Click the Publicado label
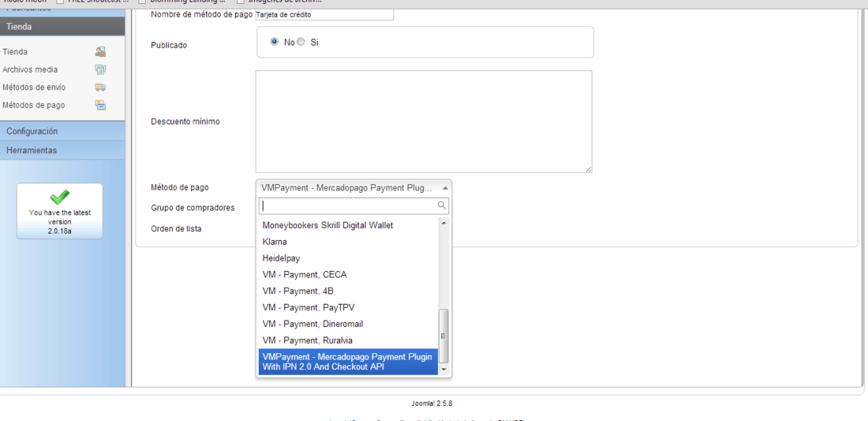Screen dimensions: 868x421 click(x=169, y=46)
